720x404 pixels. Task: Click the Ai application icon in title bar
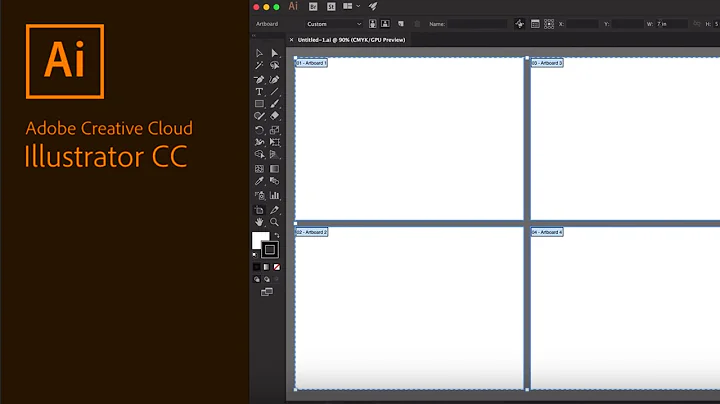click(293, 6)
